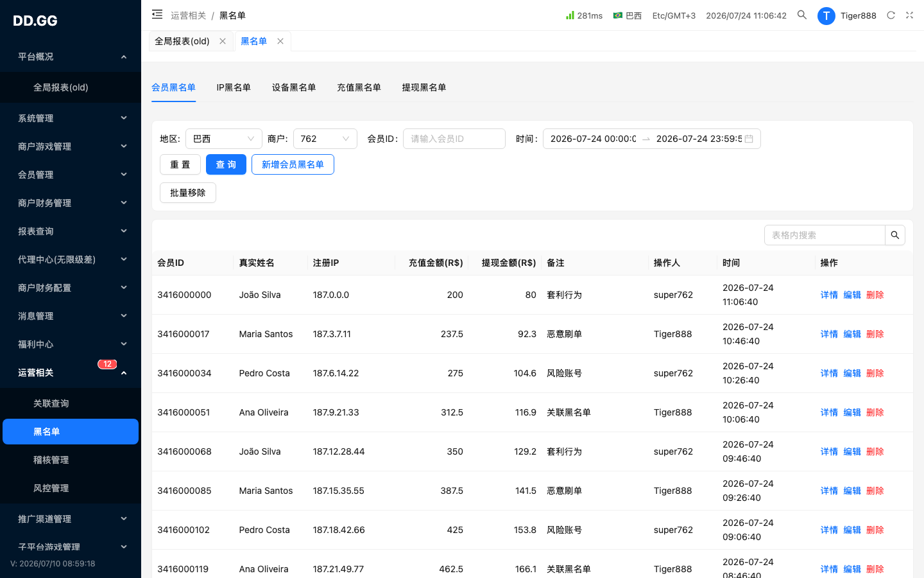Click the 运营相关 breadcrumb
Image resolution: width=924 pixels, height=578 pixels.
point(189,15)
